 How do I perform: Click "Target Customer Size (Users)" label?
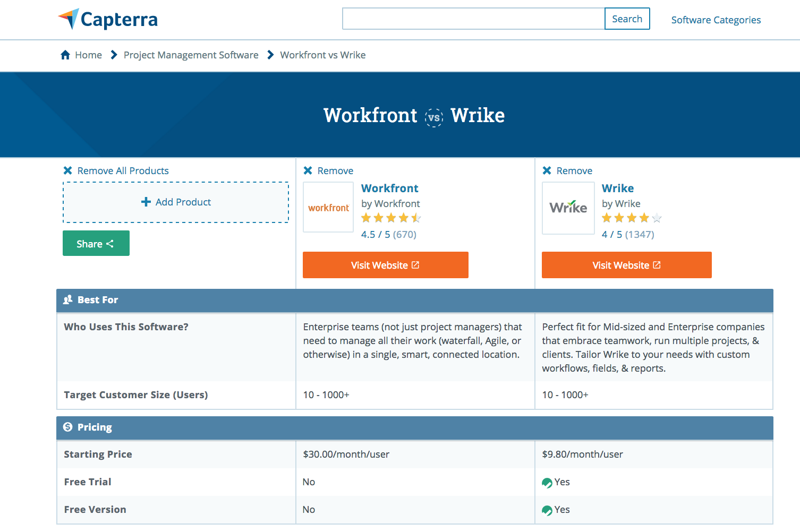point(136,394)
